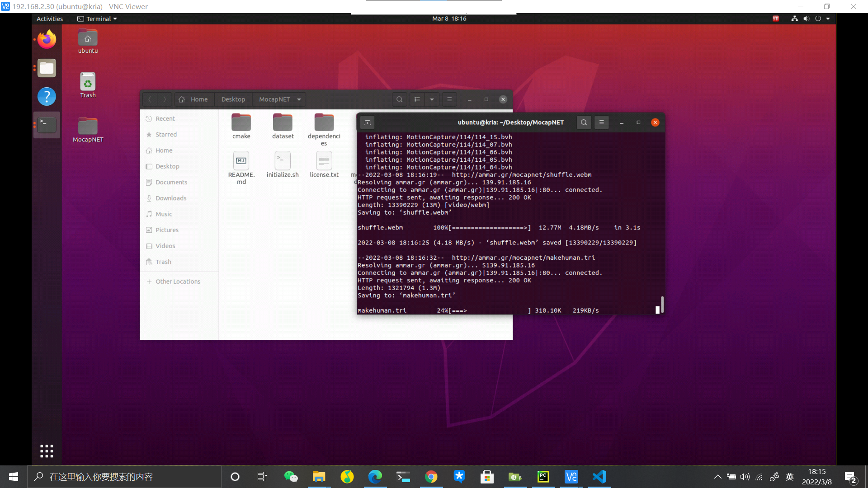Open Show Applications grid icon
Image resolution: width=868 pixels, height=488 pixels.
point(47,450)
